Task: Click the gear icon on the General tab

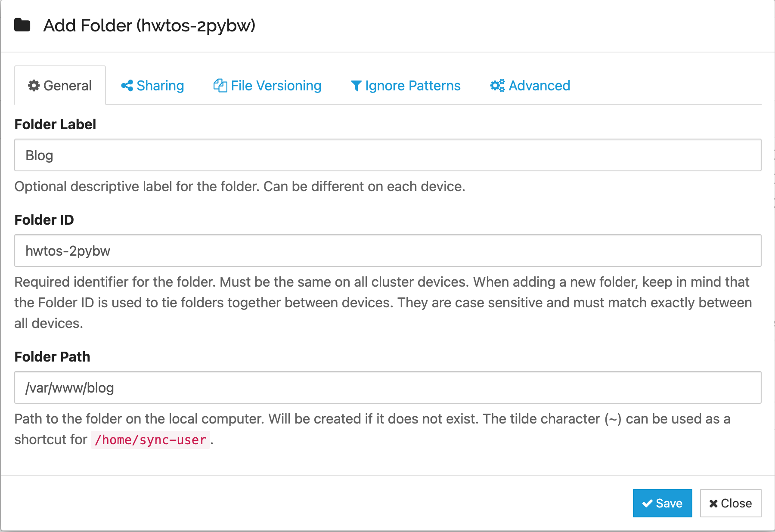Action: (34, 86)
